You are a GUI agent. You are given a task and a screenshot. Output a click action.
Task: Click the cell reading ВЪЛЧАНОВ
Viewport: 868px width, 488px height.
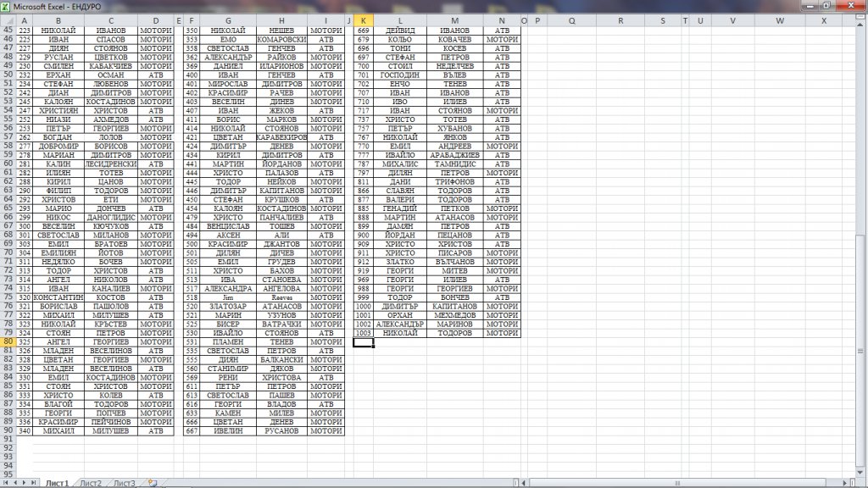pyautogui.click(x=454, y=262)
